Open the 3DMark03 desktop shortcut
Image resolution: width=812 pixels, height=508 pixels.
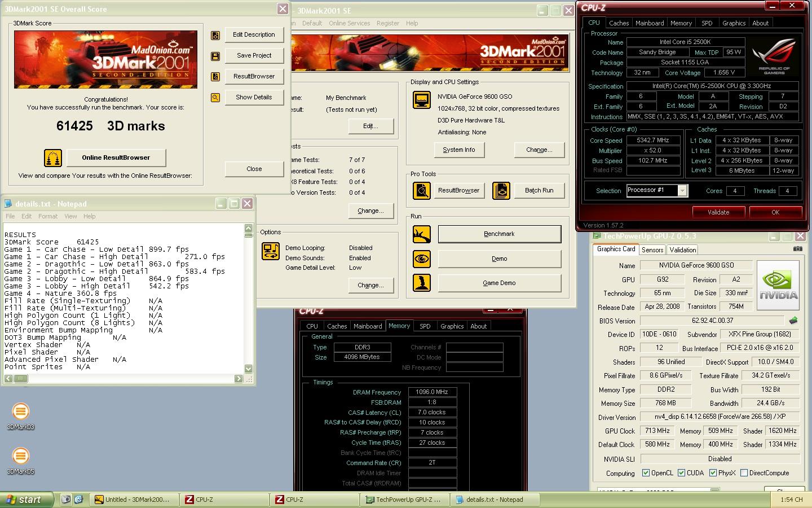20,416
